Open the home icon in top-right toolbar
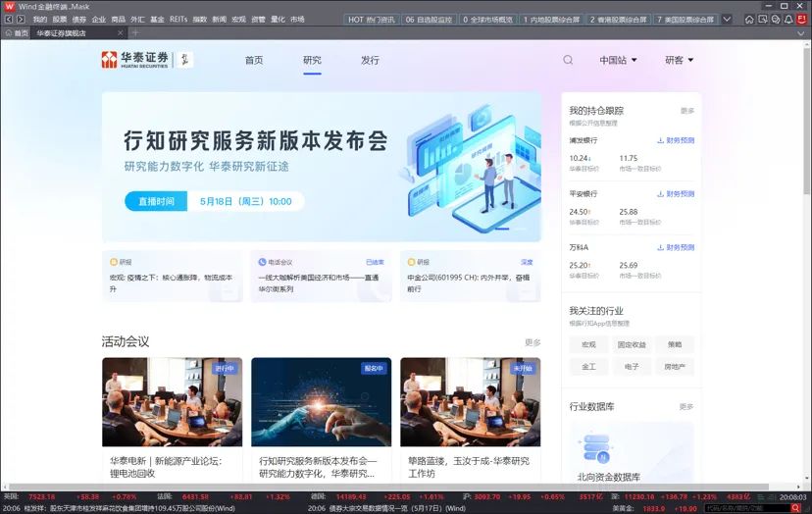Image resolution: width=812 pixels, height=514 pixels. (x=749, y=20)
